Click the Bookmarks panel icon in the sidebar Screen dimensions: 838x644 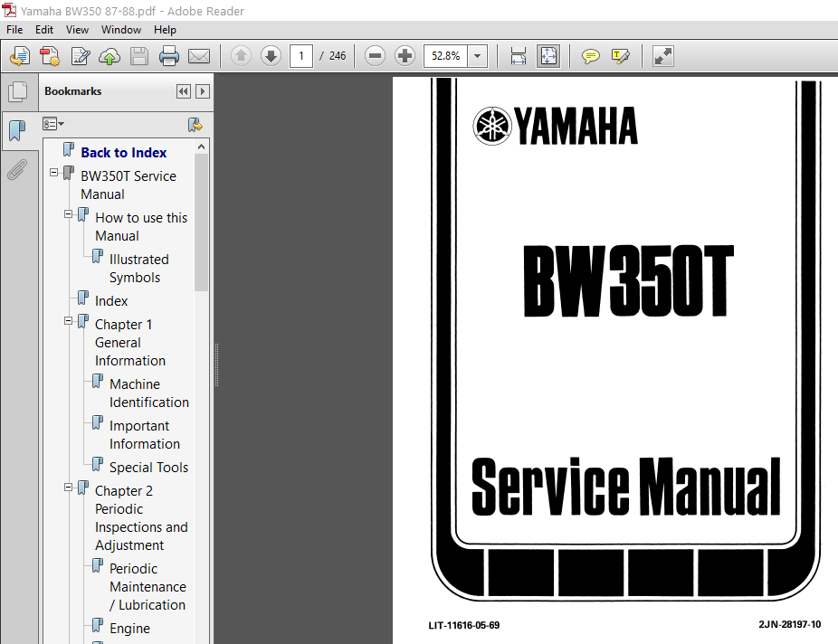17,130
